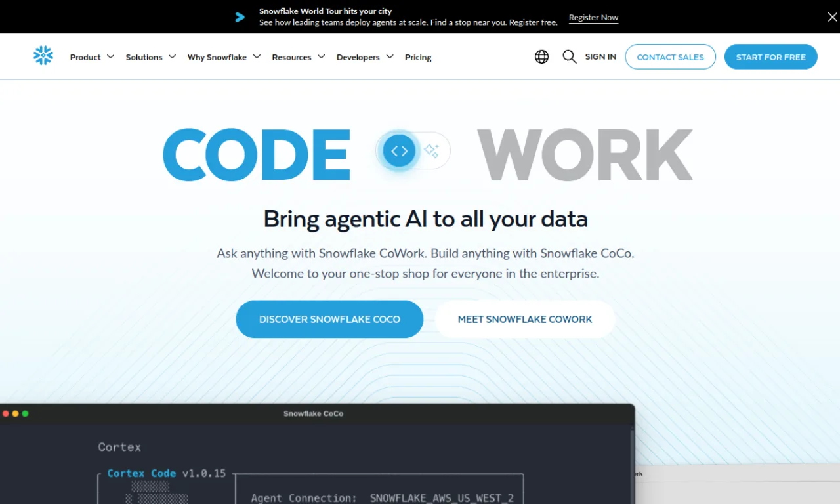Open the Solutions menu
Viewport: 840px width, 504px height.
(x=144, y=58)
